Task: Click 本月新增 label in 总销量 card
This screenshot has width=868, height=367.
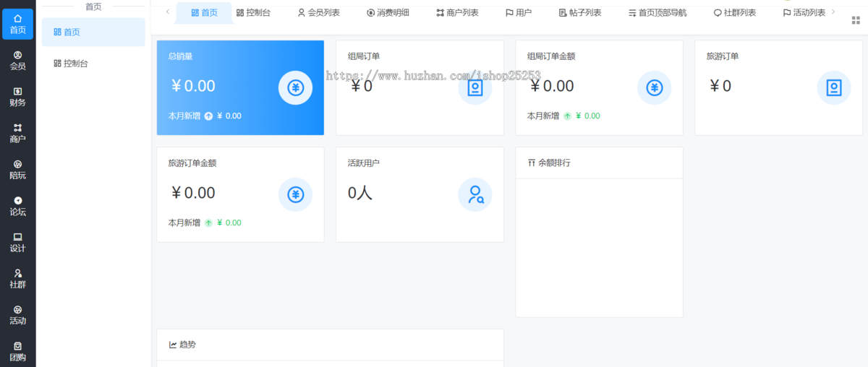Action: click(184, 116)
